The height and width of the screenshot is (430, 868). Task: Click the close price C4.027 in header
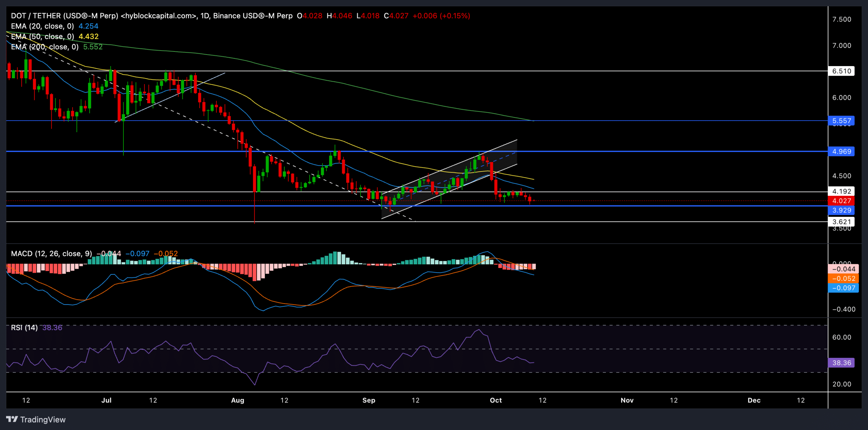click(396, 16)
